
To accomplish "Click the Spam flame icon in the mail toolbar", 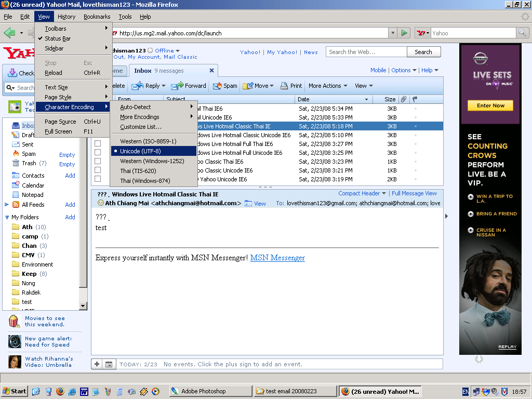I will 217,86.
